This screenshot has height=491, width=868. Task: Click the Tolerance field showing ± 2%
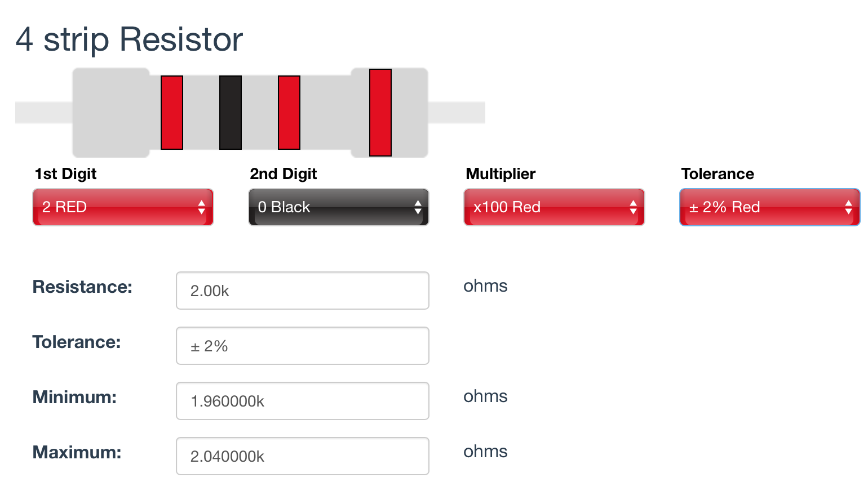point(303,346)
